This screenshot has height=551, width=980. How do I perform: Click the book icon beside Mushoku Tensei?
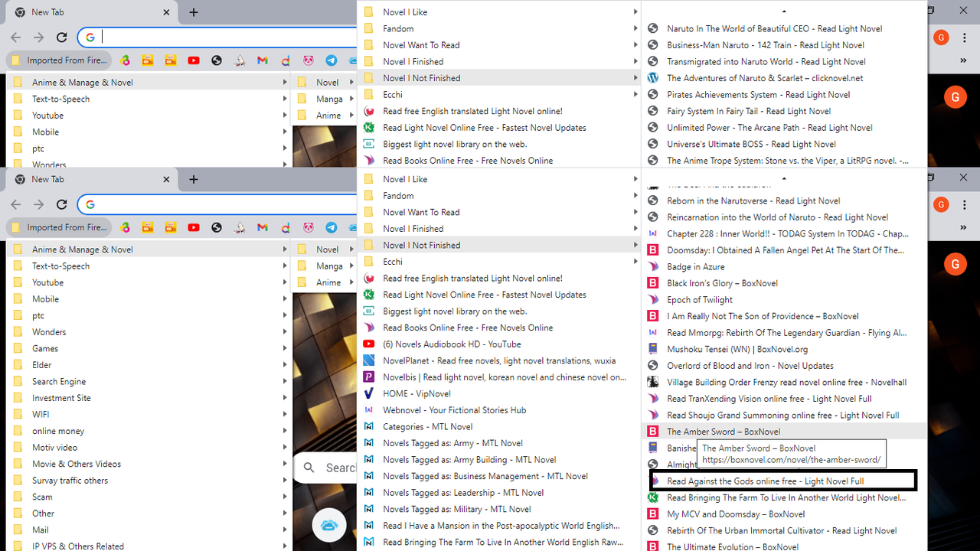653,349
